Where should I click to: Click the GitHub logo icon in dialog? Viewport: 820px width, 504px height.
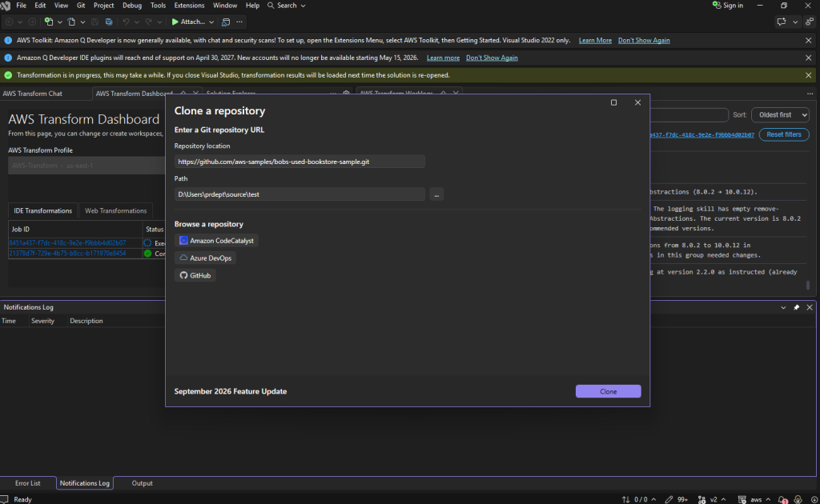183,275
